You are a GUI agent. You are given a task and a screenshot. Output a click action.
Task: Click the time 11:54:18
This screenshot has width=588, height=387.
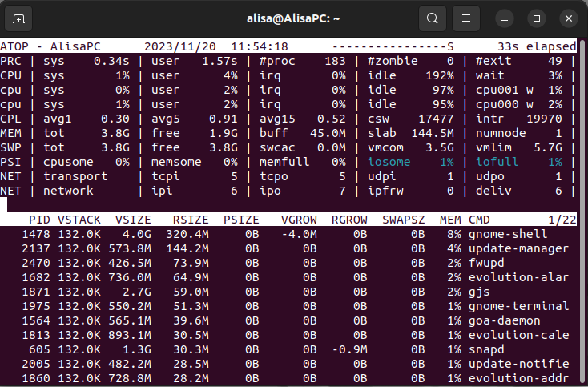click(259, 46)
